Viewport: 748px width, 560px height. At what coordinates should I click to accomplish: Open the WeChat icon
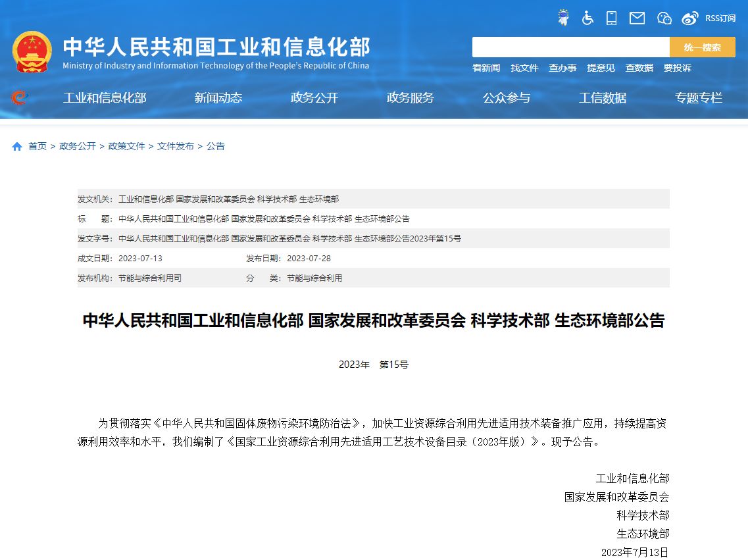[664, 18]
